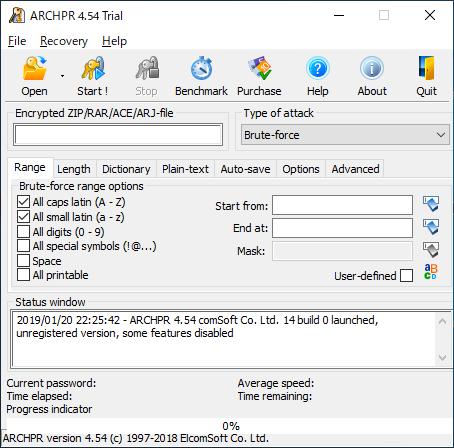Image resolution: width=454 pixels, height=448 pixels.
Task: Click the Stop toolbar icon
Action: click(x=147, y=68)
